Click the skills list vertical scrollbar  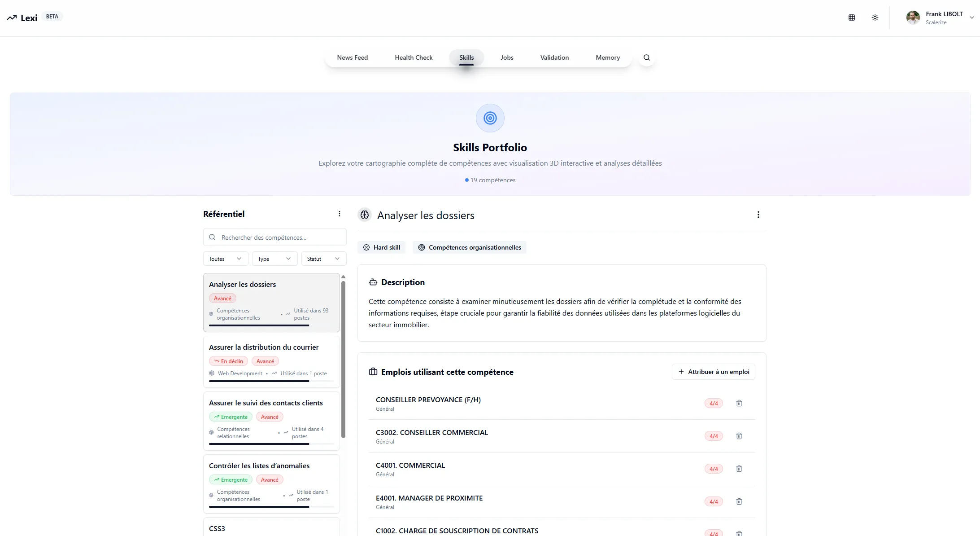(344, 359)
